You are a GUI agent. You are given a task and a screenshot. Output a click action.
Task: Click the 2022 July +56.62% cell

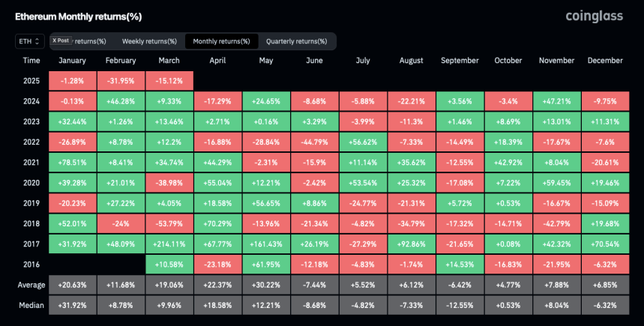tap(363, 141)
